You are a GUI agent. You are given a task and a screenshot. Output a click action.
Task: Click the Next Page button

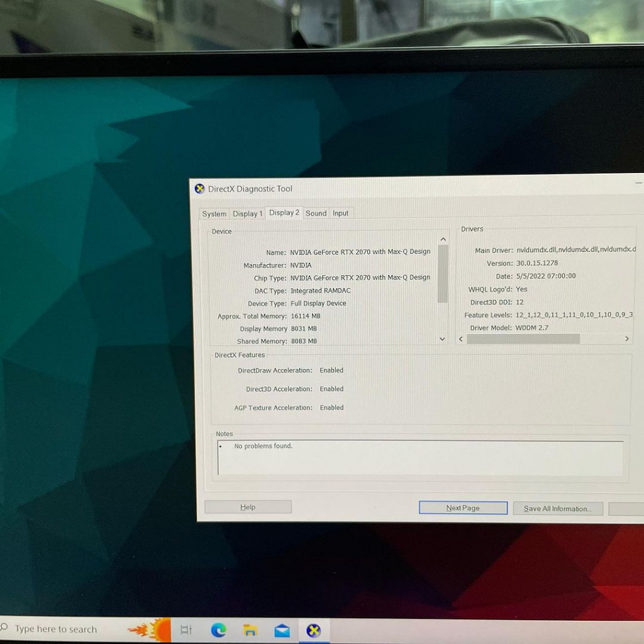(x=463, y=508)
